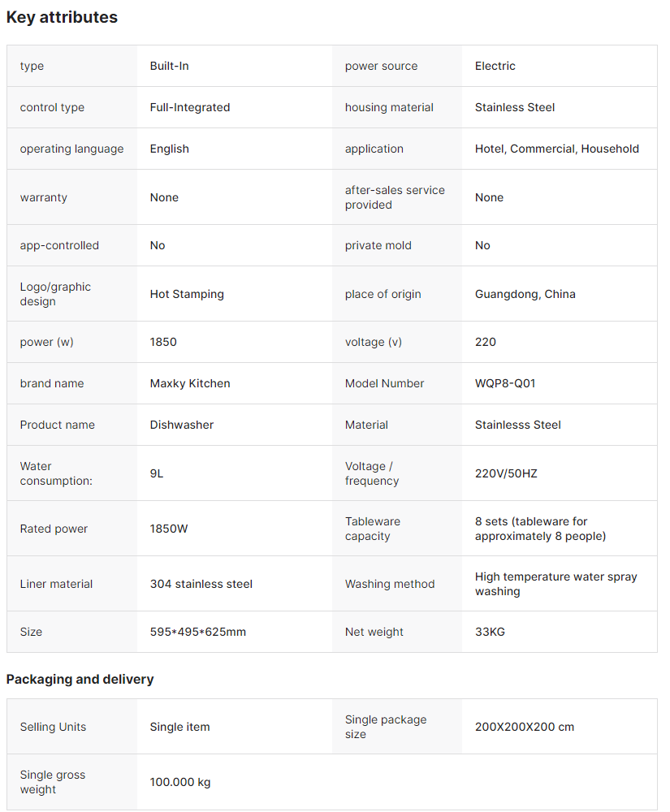
Task: Click the Packaging and delivery heading
Action: click(80, 679)
